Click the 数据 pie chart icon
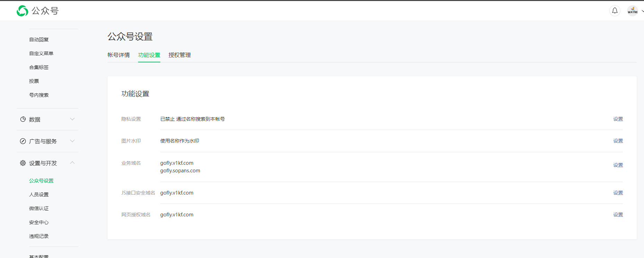Viewport: 644px width, 258px height. [x=23, y=119]
